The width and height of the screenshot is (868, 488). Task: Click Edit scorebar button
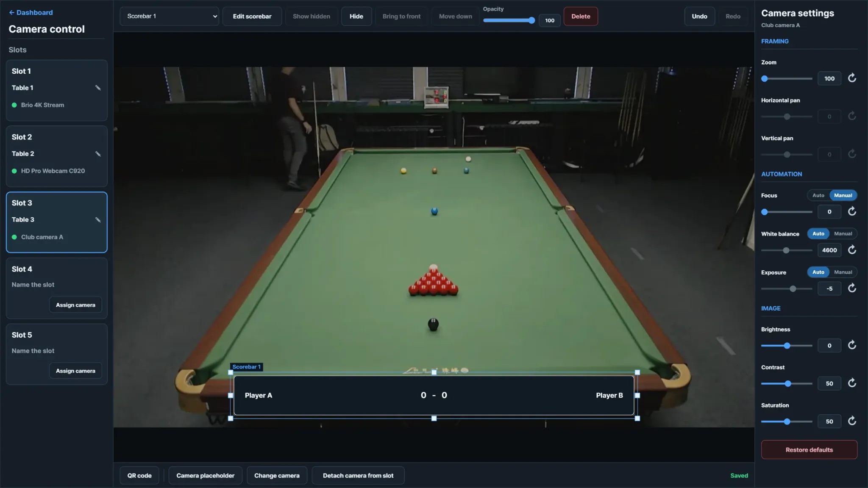[x=252, y=17]
